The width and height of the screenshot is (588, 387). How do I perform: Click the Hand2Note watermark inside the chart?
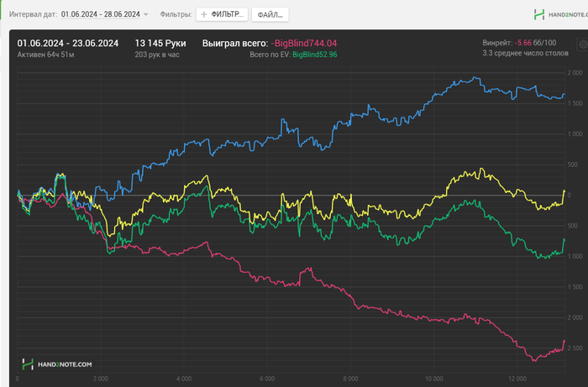click(57, 364)
